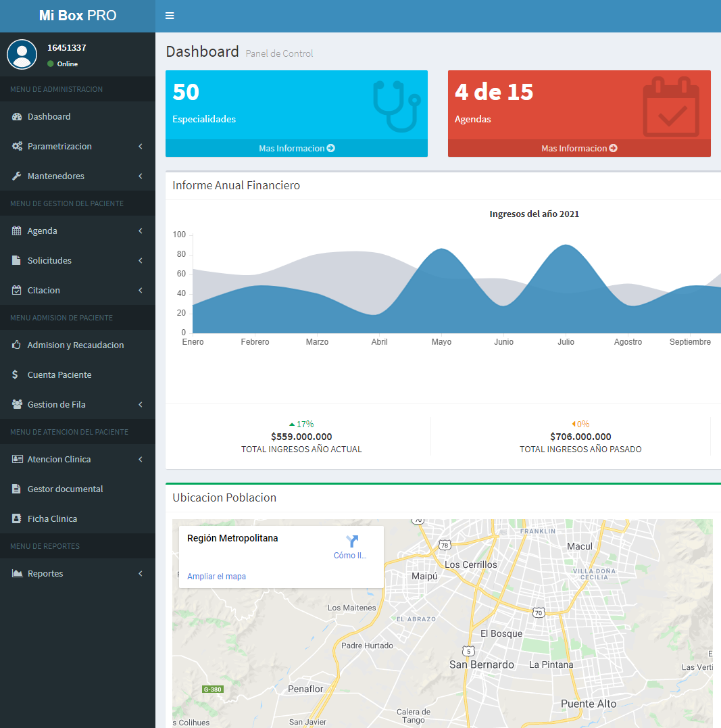Click the user avatar showing 16451337
Image resolution: width=721 pixels, height=728 pixels.
pyautogui.click(x=22, y=55)
